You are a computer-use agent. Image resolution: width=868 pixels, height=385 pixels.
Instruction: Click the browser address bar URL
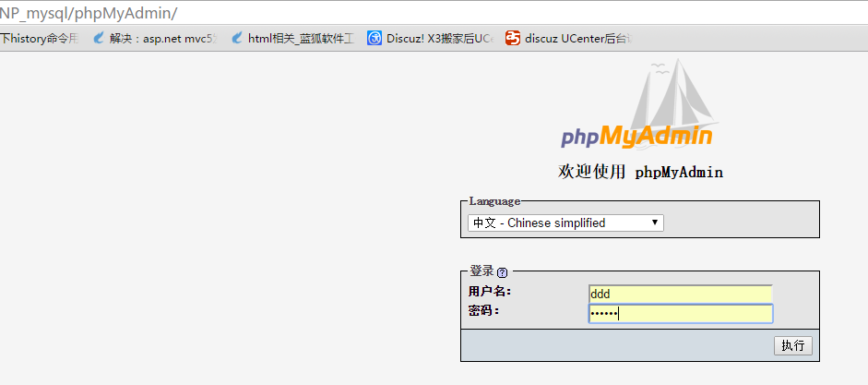click(x=89, y=13)
